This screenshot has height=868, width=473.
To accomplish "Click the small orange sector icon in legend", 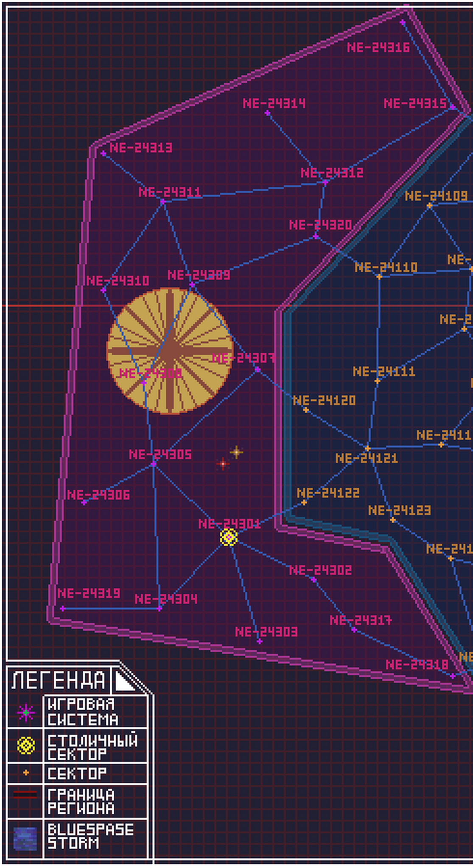I will pos(26,773).
